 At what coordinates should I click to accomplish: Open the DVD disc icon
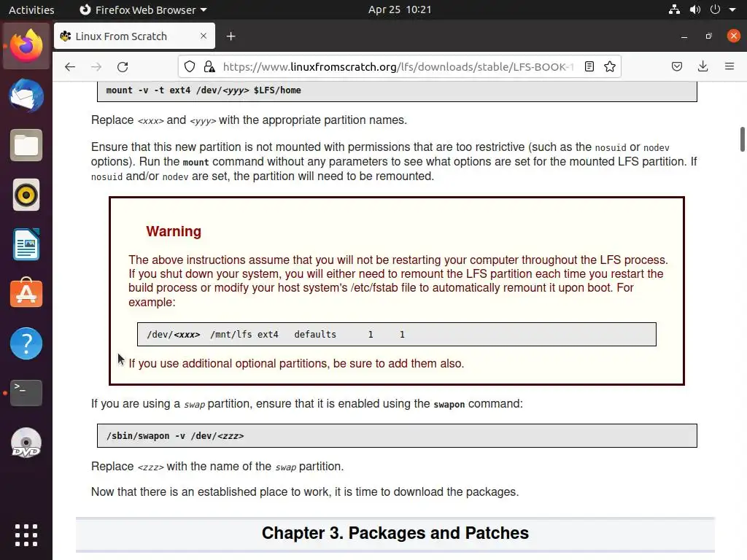pos(26,443)
